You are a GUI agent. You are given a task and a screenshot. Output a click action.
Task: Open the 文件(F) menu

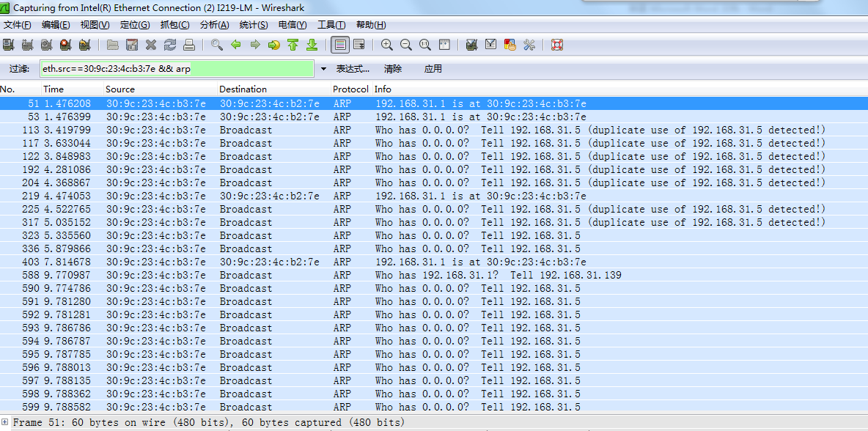(17, 25)
